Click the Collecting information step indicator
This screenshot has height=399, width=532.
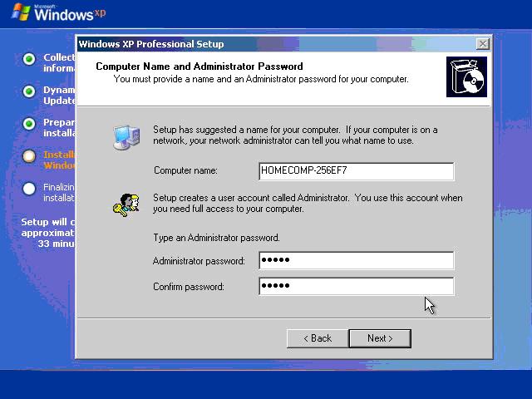[x=29, y=59]
